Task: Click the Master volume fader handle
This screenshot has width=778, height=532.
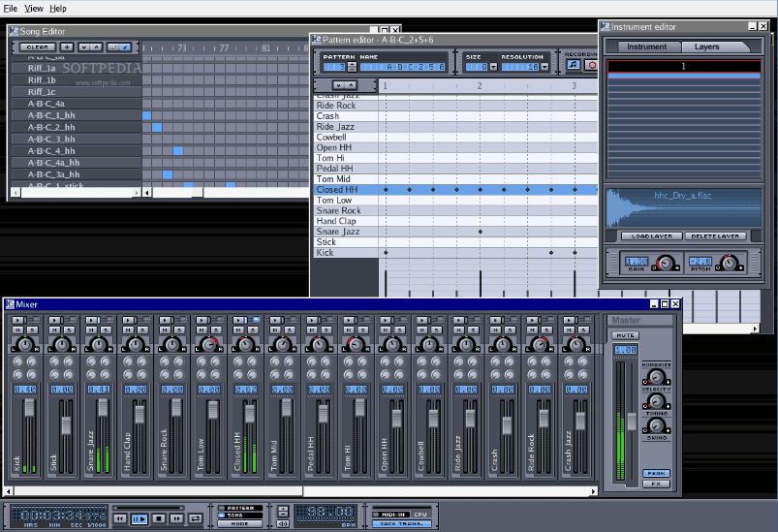Action: [x=632, y=422]
